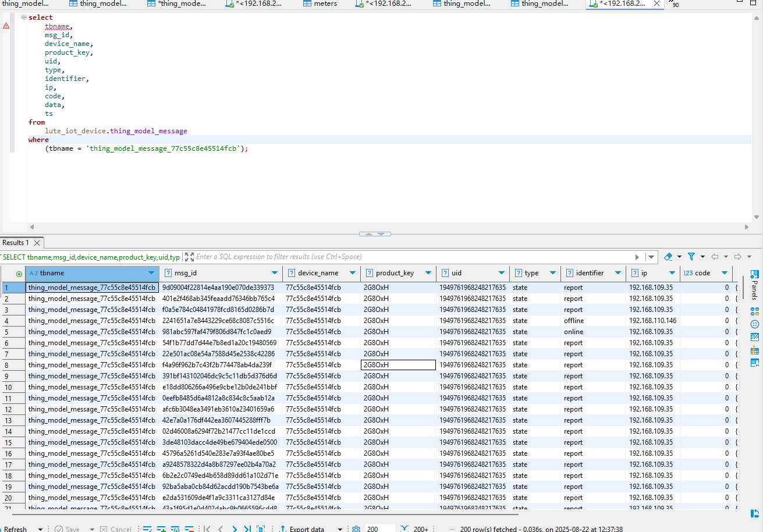Viewport: 763px width, 532px height.
Task: Click the eraser clear-filter icon
Action: pos(668,257)
